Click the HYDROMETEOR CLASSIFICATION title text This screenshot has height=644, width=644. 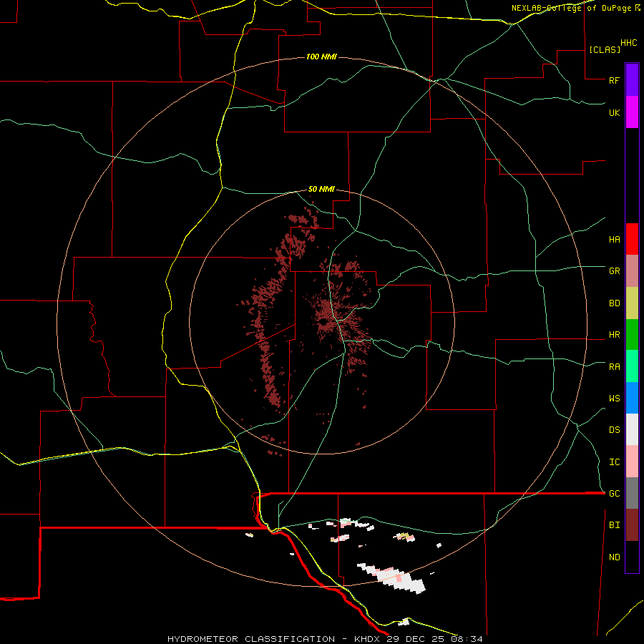tap(251, 639)
